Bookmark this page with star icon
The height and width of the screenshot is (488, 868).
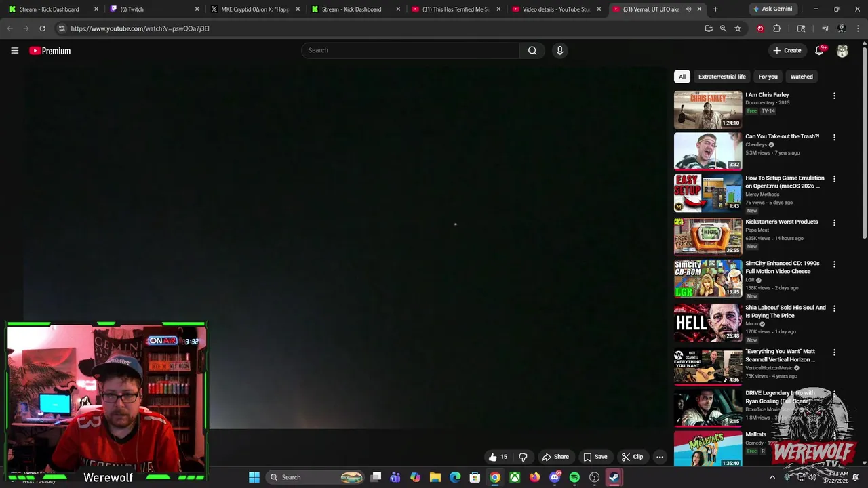click(737, 28)
